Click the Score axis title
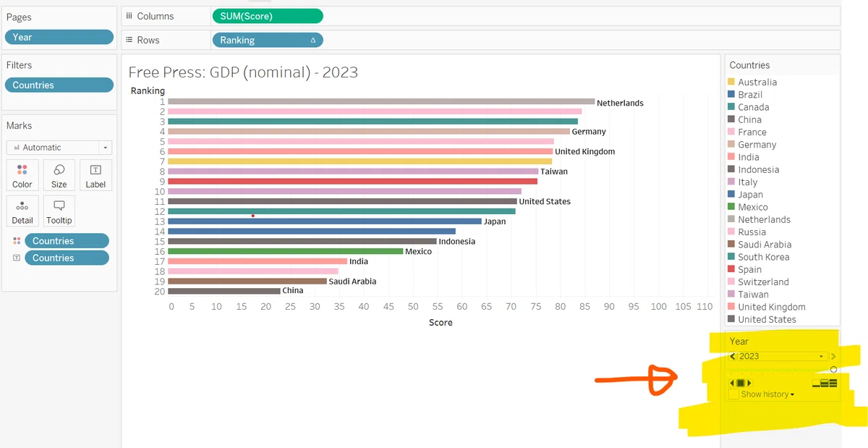Image resolution: width=868 pixels, height=448 pixels. [441, 322]
